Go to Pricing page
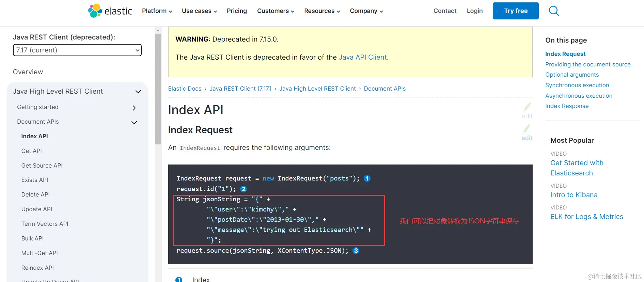 click(237, 11)
